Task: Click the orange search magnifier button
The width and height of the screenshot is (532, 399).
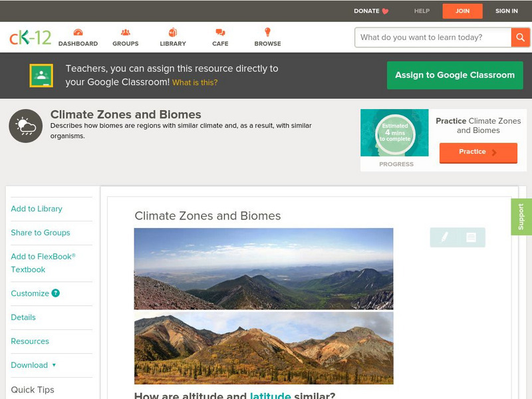Action: coord(520,37)
